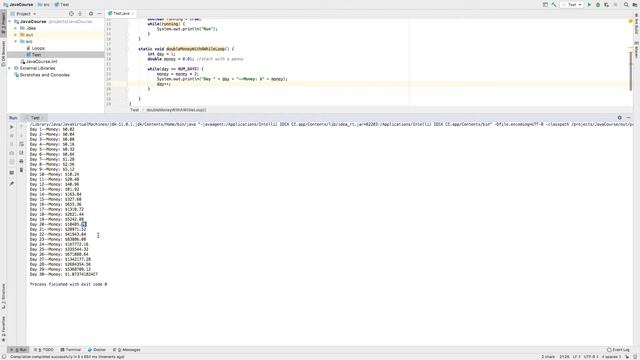
Task: Open Project panel settings gear
Action: point(91,13)
